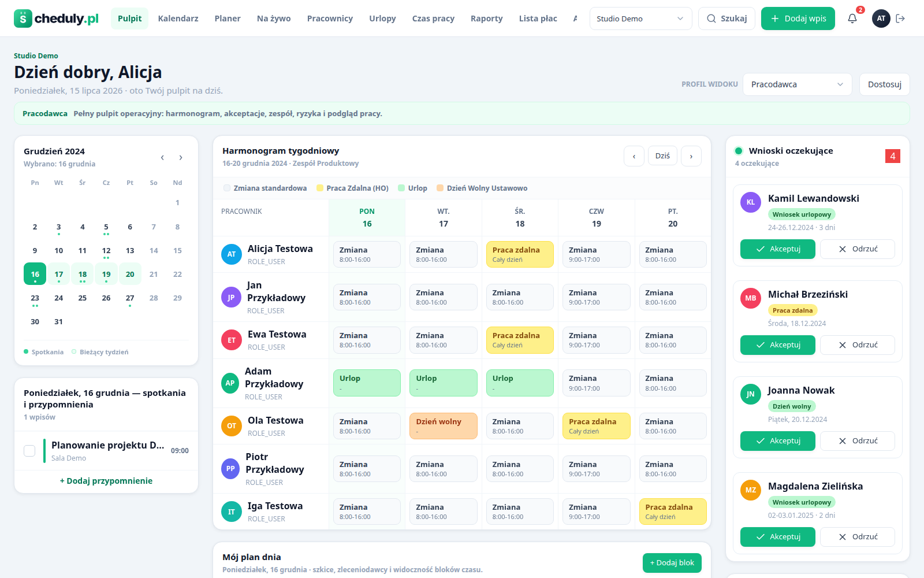Click the Zmiana standardowa legend swatch

point(227,188)
